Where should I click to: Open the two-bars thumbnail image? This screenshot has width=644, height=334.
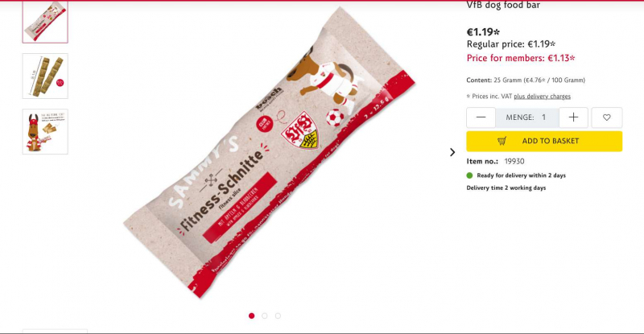point(45,76)
